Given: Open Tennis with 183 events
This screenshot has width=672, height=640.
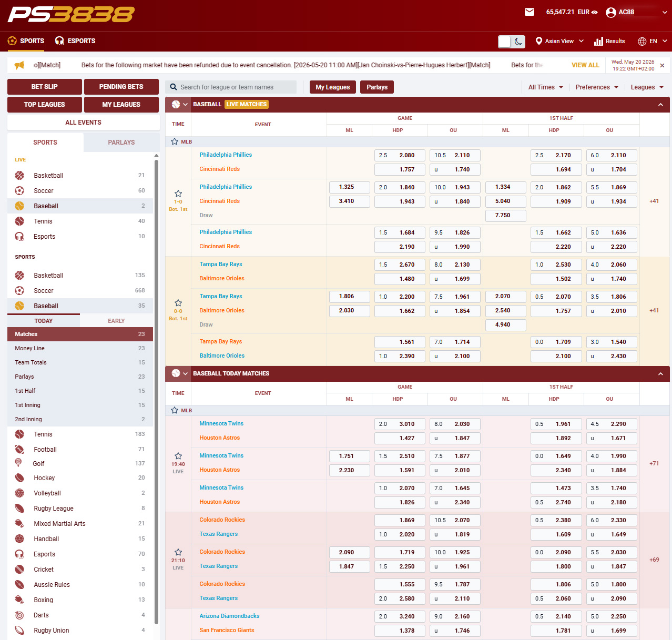Looking at the screenshot, I should 80,434.
